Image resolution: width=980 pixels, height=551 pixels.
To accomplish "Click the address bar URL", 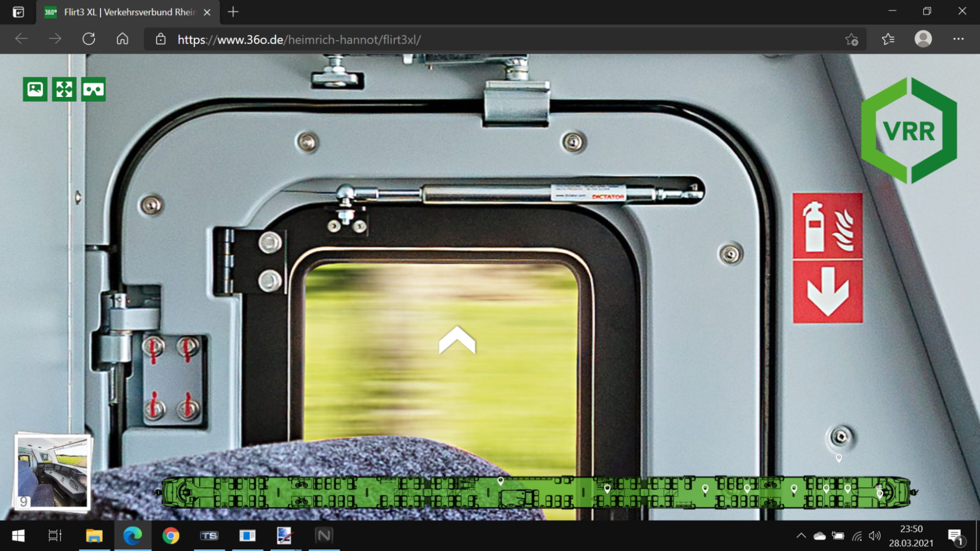I will click(x=299, y=40).
